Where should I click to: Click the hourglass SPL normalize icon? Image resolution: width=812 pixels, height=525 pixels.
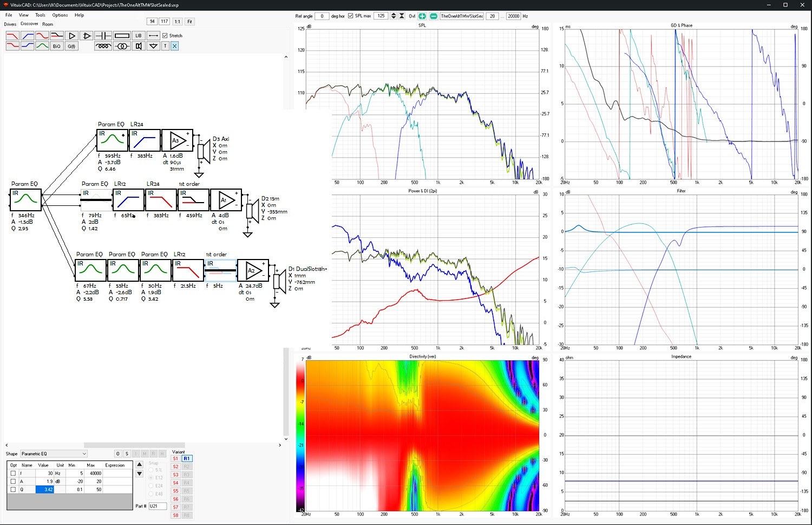402,16
